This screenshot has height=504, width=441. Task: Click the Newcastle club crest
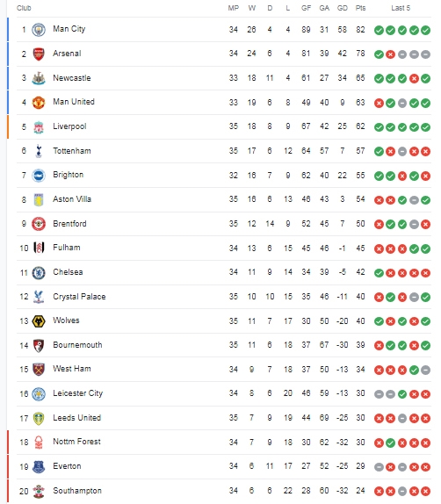[39, 78]
